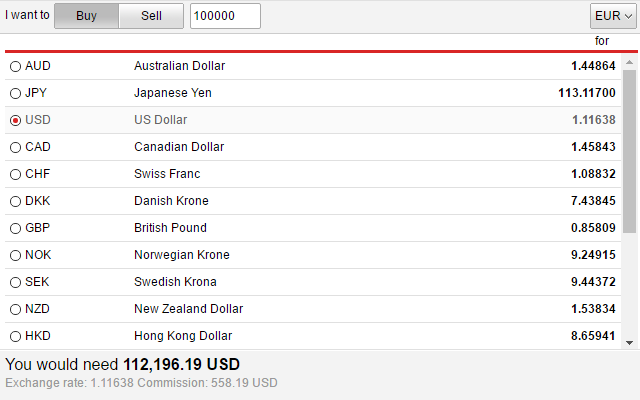Click the scrollbar down arrow
This screenshot has height=400, width=640.
click(x=629, y=343)
